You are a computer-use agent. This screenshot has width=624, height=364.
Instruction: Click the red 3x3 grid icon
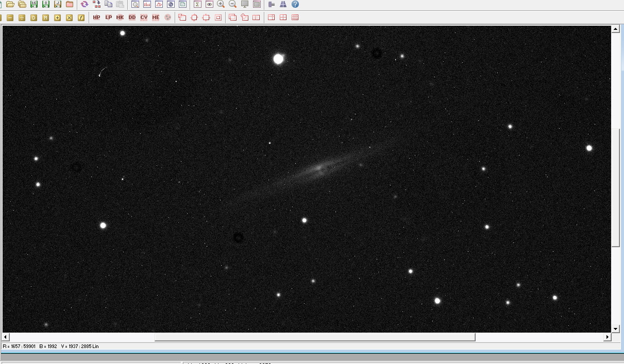point(295,18)
